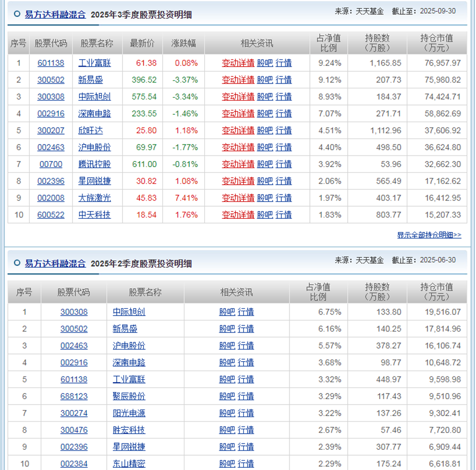
Task: Open 变动详情 for the 中天科技 row
Action: click(238, 215)
